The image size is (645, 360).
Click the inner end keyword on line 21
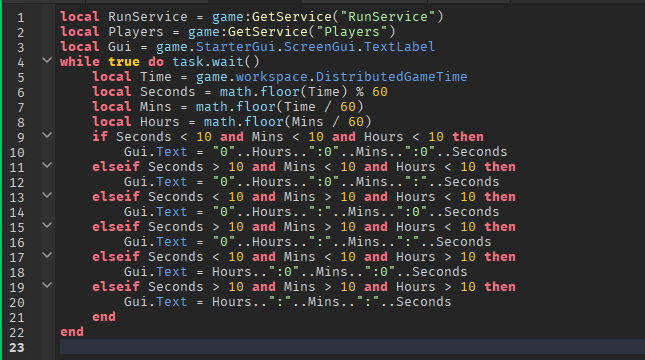pos(104,317)
